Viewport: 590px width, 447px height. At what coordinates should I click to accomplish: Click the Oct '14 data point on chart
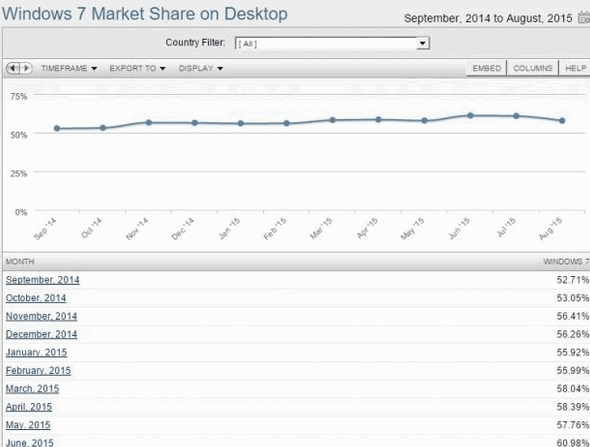(103, 128)
